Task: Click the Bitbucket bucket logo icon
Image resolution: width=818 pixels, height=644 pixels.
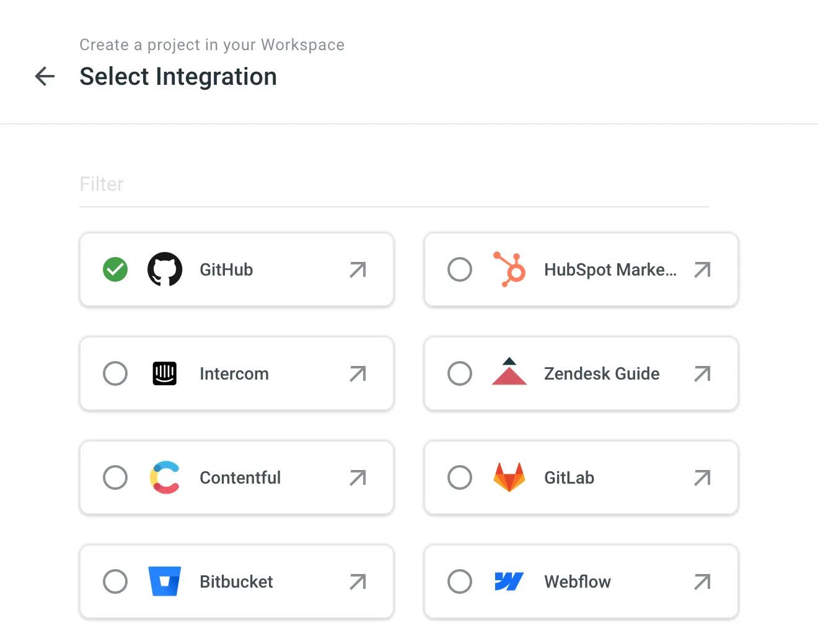Action: click(164, 581)
